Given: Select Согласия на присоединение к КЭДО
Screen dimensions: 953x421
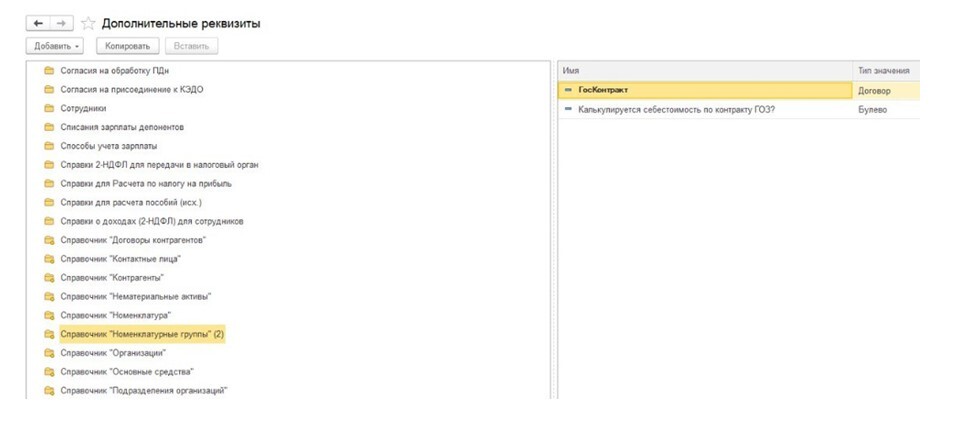Looking at the screenshot, I should pos(132,89).
